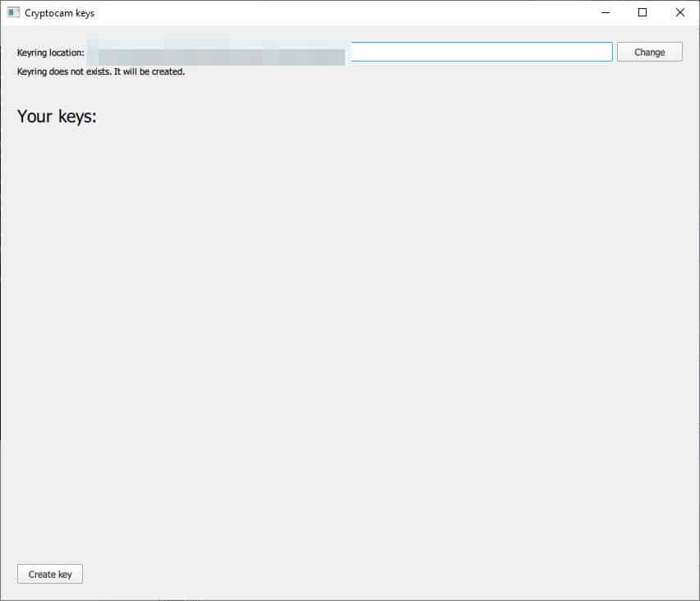
Task: Place cursor at end of keyring location field
Action: pyautogui.click(x=607, y=52)
